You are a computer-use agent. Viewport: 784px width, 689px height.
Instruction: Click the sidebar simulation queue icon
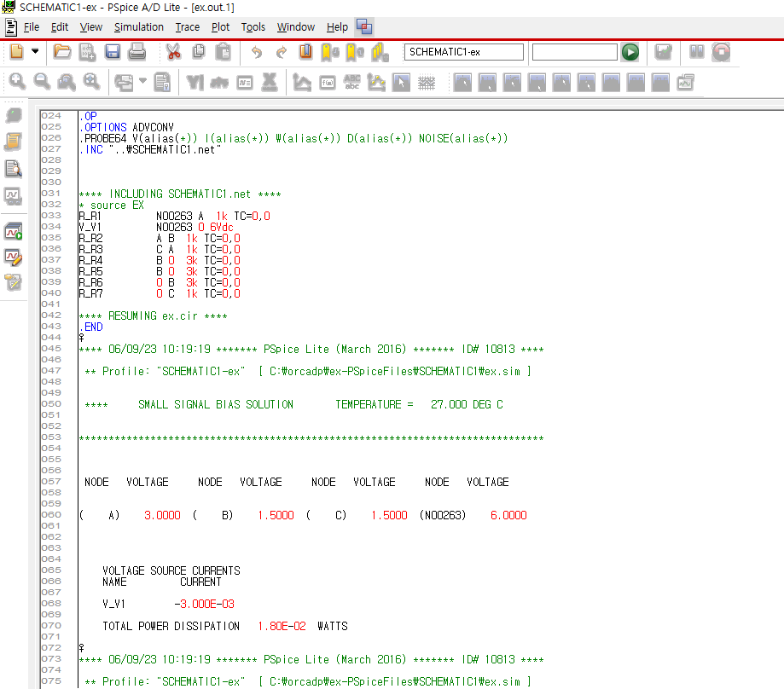point(14,196)
